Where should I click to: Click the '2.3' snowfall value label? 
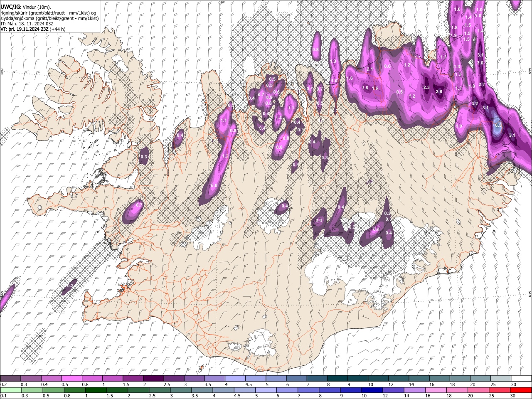click(x=426, y=87)
